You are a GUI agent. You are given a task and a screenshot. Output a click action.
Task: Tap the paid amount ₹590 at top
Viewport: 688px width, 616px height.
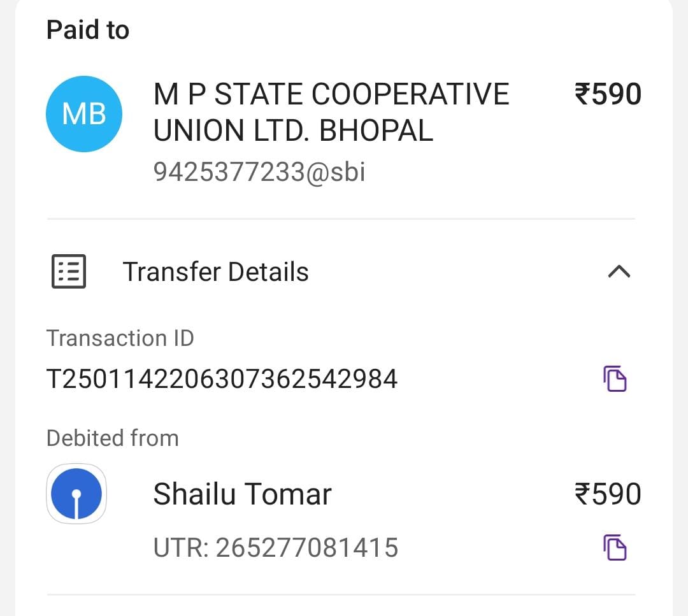point(608,94)
